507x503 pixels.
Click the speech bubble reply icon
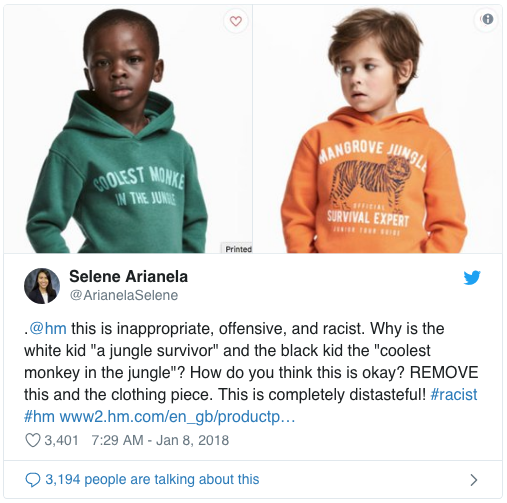click(33, 480)
